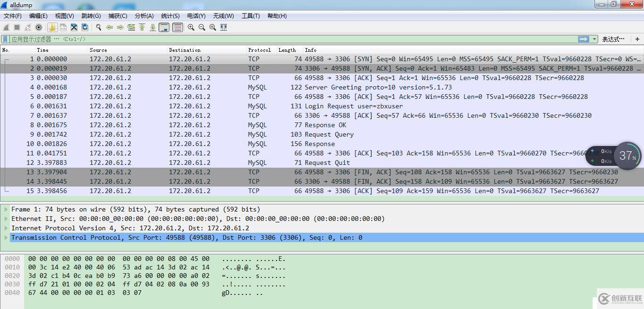644x309 pixels.
Task: Click the stop capture icon
Action: click(x=17, y=27)
